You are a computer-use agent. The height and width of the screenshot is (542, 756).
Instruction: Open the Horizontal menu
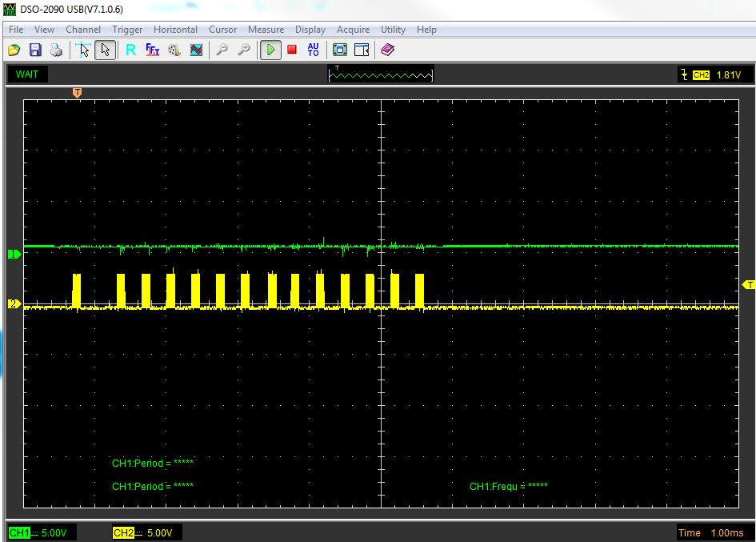(x=175, y=30)
